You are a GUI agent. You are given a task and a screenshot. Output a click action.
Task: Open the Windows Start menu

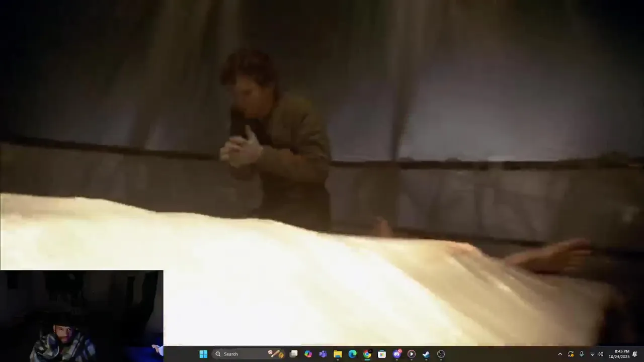pos(203,354)
